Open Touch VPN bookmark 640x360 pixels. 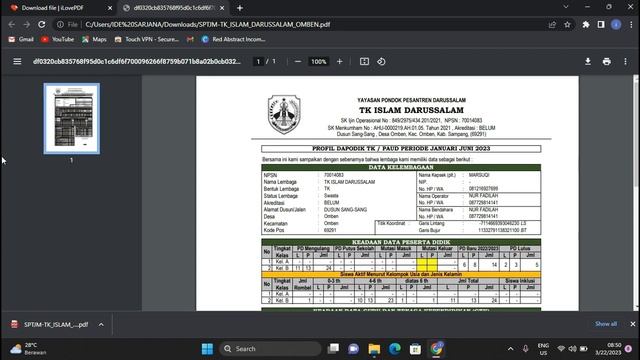147,39
